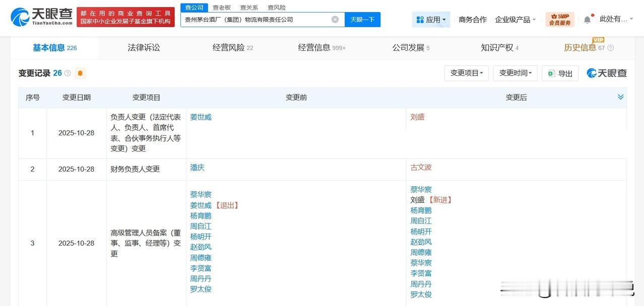This screenshot has width=644, height=306.
Task: Open the 应用 dropdown menu
Action: (x=431, y=20)
